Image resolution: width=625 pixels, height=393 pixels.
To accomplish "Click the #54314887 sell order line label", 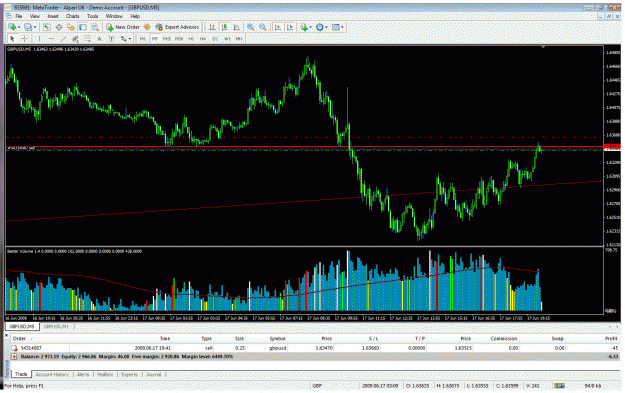I will 21,148.
